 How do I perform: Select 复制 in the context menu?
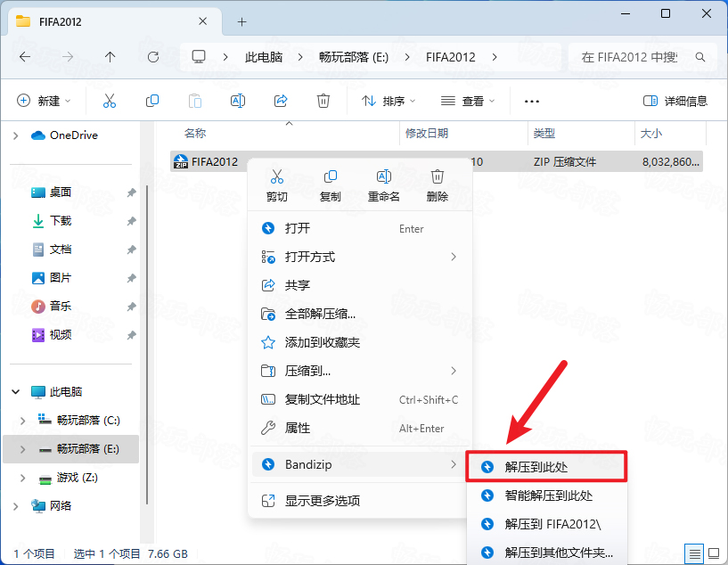tap(330, 185)
